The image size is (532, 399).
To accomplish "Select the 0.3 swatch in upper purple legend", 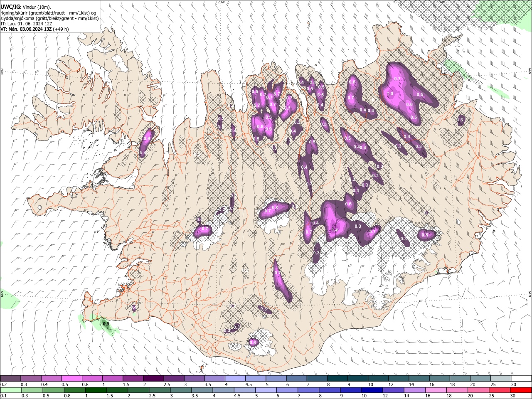I will click(x=31, y=378).
